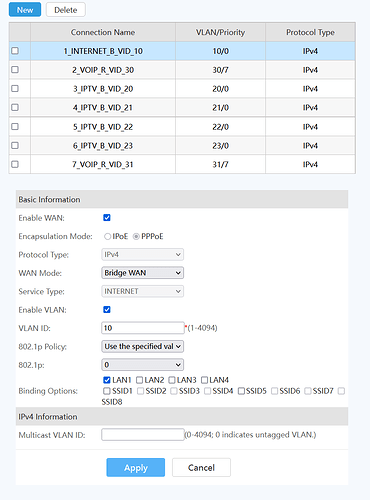Tick checkbox for 3_IPTV_B_VID_20 row

pyautogui.click(x=15, y=89)
